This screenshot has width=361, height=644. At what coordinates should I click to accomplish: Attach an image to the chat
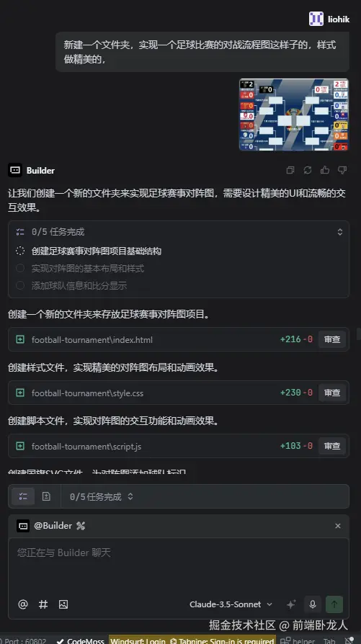click(x=63, y=604)
